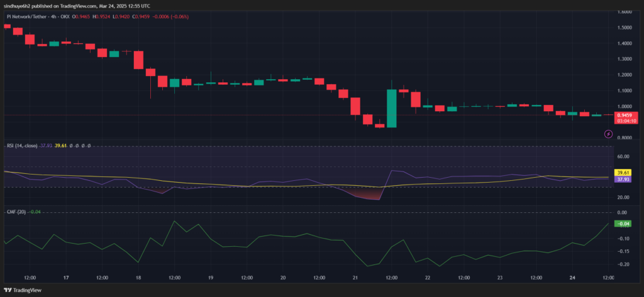Viewport: 644px width, 297px height.
Task: Click date 20 on the time axis
Action: click(283, 278)
